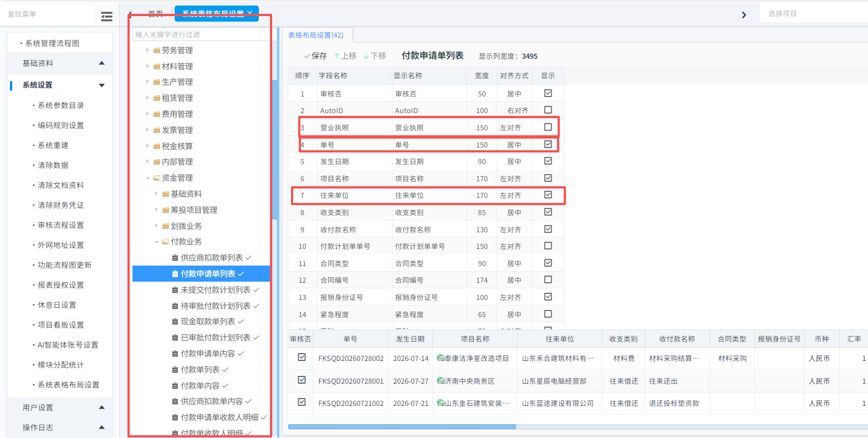Open 系统管理流程图 link

[52, 43]
